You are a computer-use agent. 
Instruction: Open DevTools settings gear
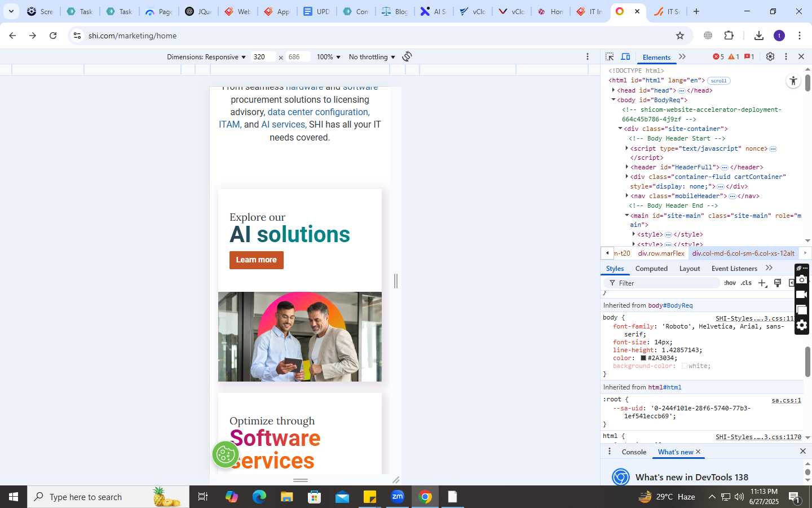(x=770, y=56)
